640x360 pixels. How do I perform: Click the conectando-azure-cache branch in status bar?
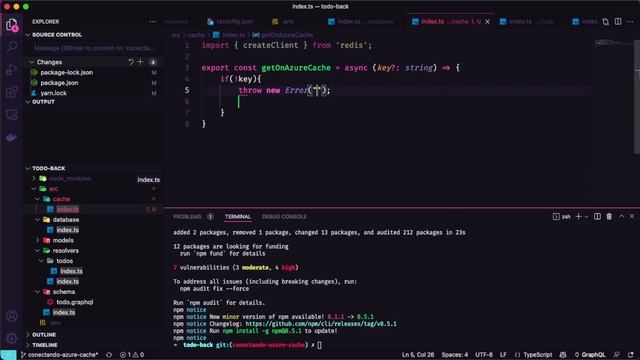tap(60, 355)
